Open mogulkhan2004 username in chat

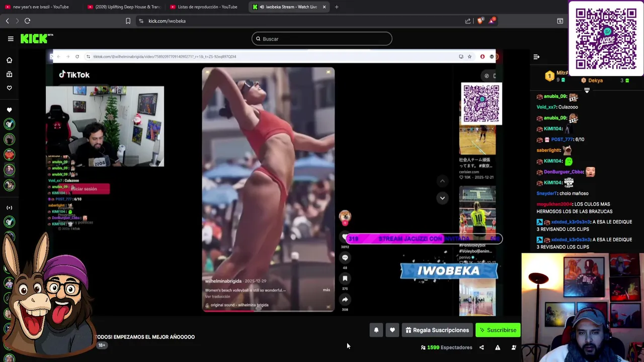(x=554, y=205)
